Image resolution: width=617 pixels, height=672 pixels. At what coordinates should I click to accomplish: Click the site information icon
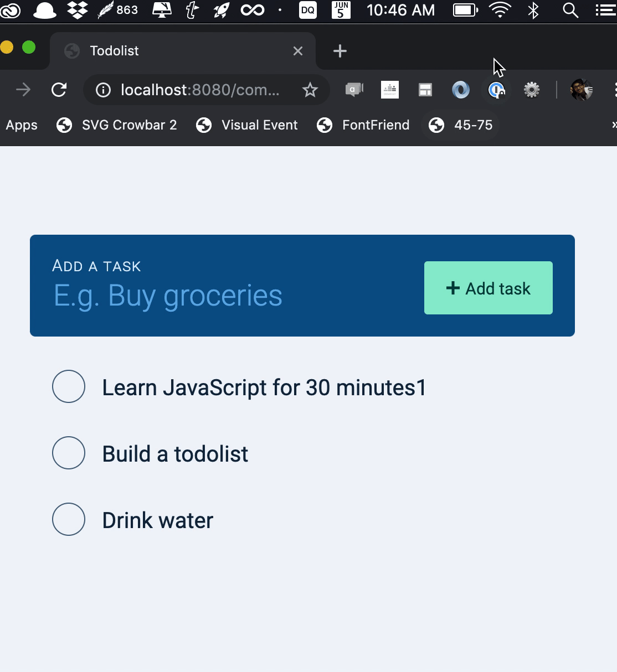103,90
